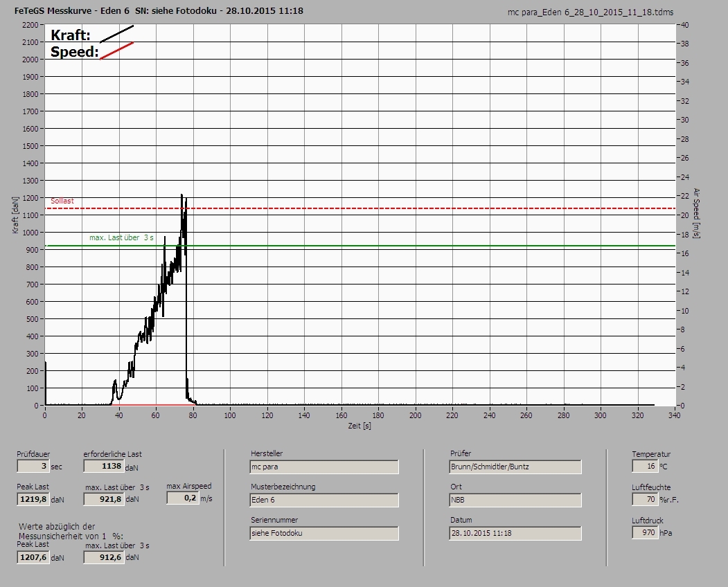Click the '340' tick on Zeit axis
Viewport: 728px width, 587px height.
coord(674,415)
